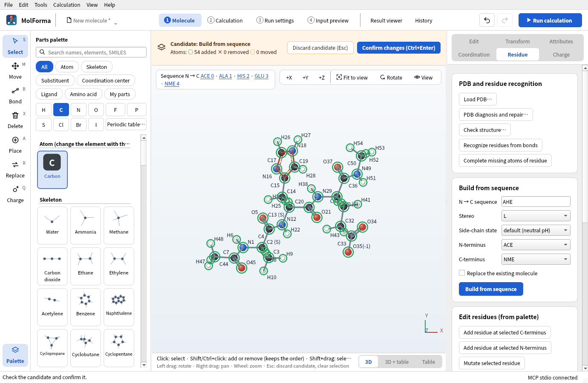Focus the parts palette search field

(91, 52)
